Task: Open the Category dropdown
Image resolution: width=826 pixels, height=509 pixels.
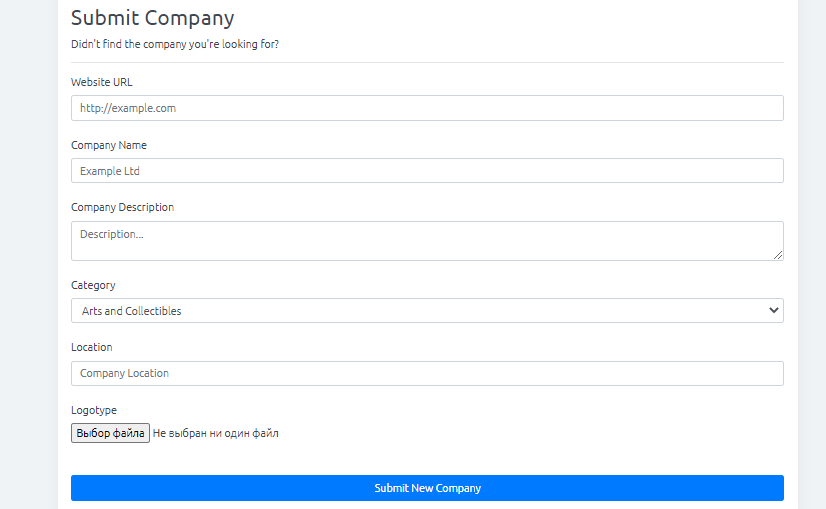Action: tap(427, 311)
